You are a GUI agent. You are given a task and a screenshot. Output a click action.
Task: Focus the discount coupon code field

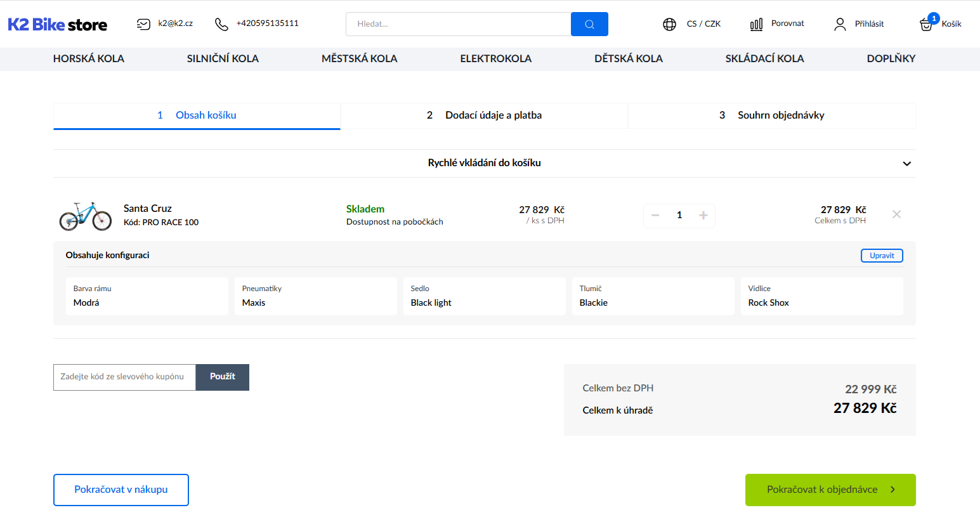tap(124, 377)
